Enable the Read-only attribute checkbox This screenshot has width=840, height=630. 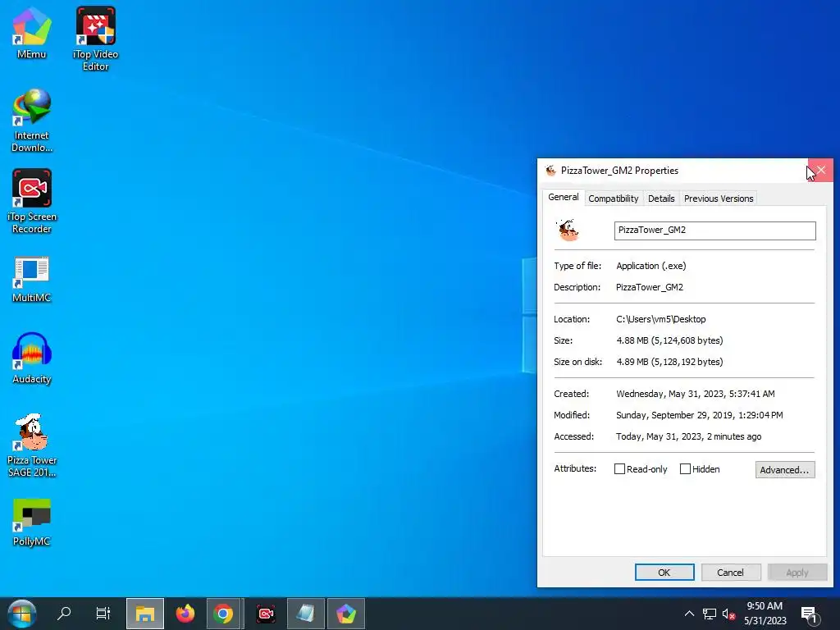coord(619,468)
